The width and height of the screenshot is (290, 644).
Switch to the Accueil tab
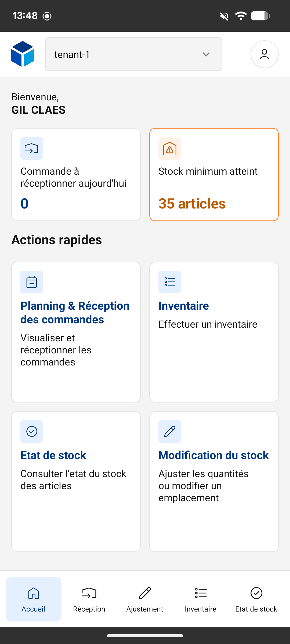(34, 599)
